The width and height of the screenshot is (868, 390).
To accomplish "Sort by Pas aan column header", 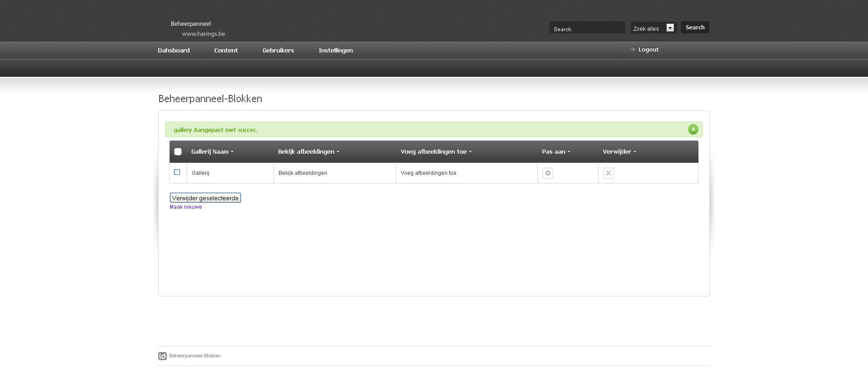I will pyautogui.click(x=556, y=152).
